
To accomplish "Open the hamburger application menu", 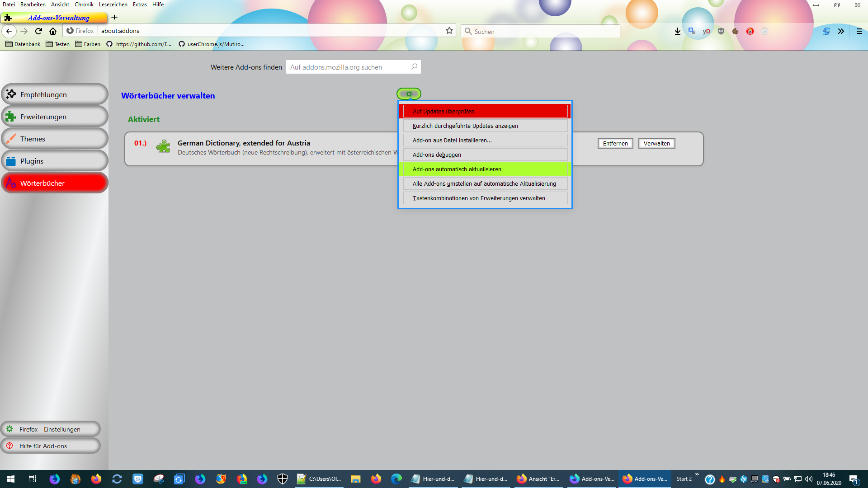I will coord(859,31).
